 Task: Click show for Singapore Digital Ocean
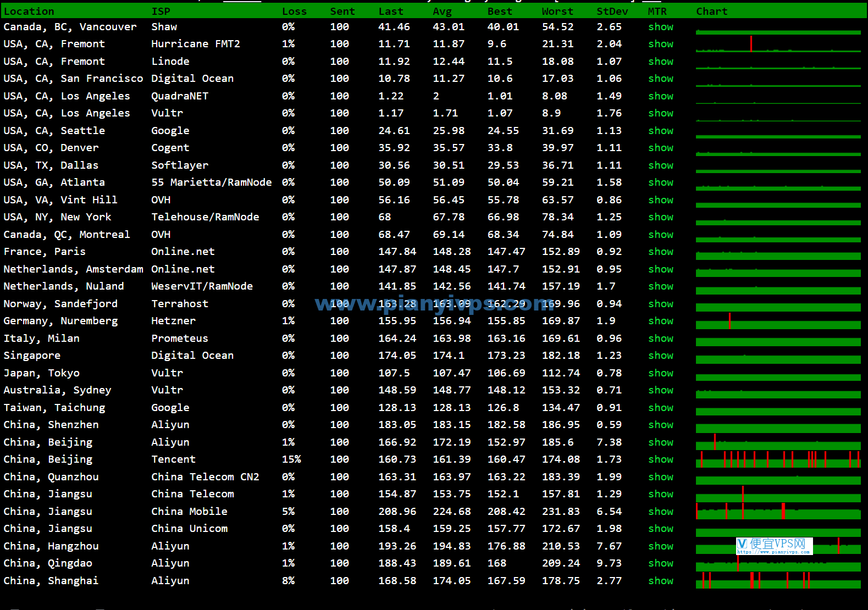pos(660,356)
